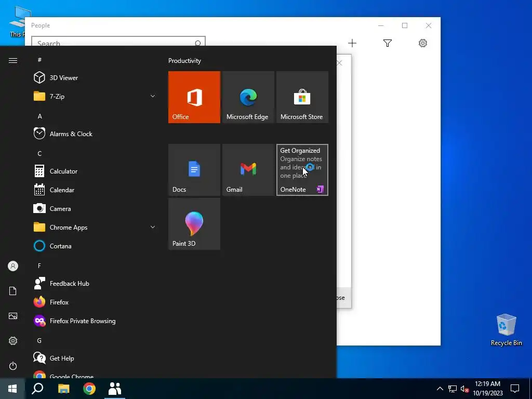
Task: Open Calculator from the app list
Action: click(x=95, y=171)
